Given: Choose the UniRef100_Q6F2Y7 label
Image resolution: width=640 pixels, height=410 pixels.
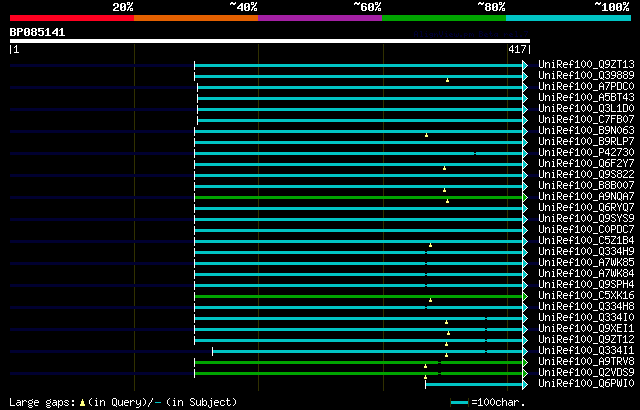Looking at the screenshot, I should (586, 164).
